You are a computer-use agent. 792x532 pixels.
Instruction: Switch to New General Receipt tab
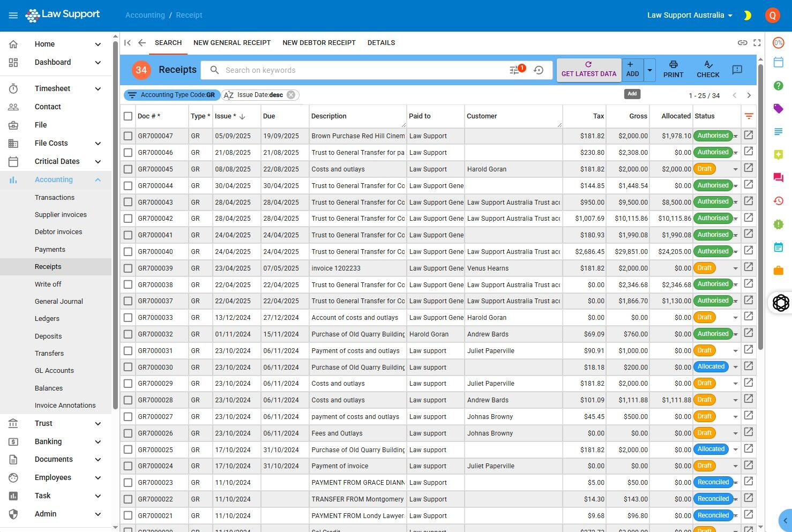232,43
